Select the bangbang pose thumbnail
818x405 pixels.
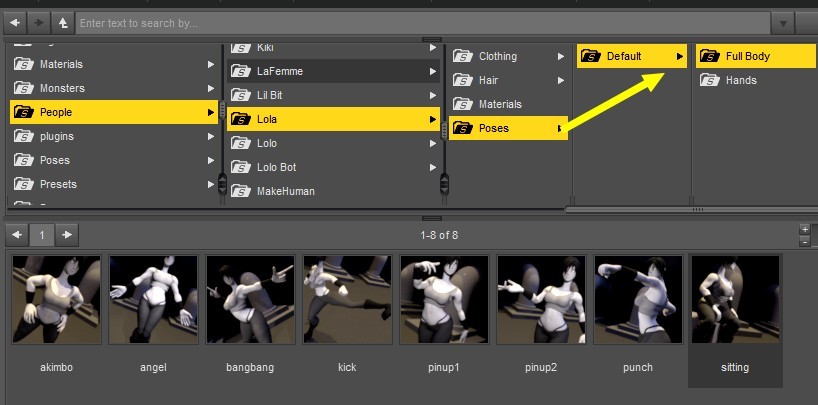point(250,300)
